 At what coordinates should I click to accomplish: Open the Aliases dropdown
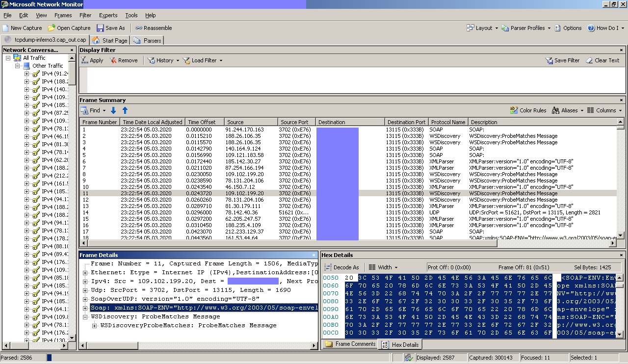tap(568, 110)
